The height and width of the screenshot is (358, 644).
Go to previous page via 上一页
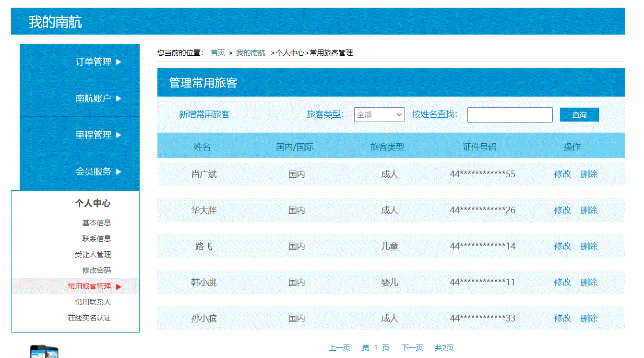339,348
